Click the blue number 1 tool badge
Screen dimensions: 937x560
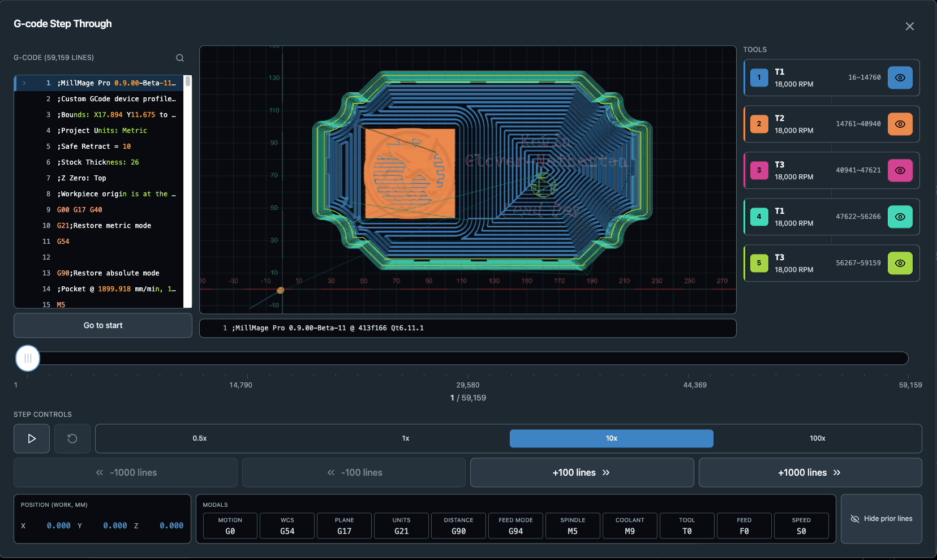759,77
